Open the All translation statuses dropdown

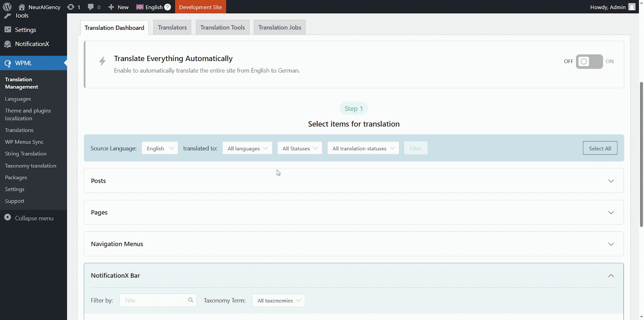coord(363,148)
